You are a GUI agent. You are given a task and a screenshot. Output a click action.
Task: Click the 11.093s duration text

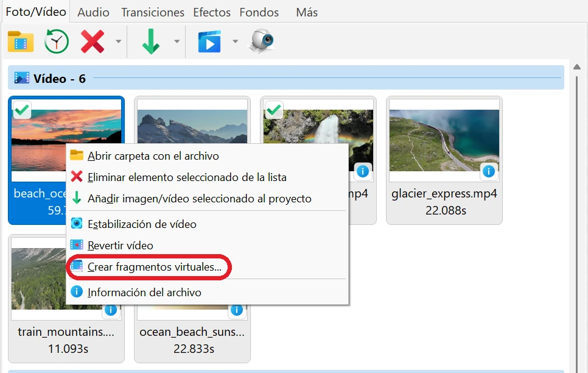[x=68, y=349]
